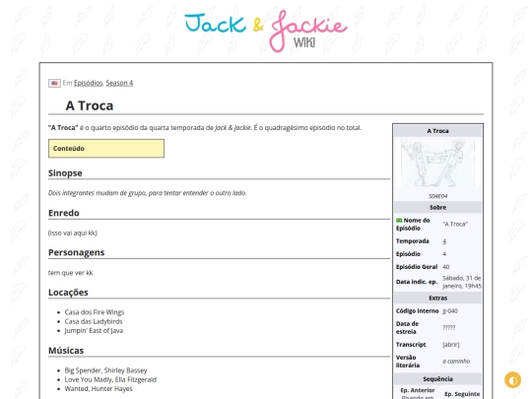Click the 'a caminho' literary version value
The height and width of the screenshot is (399, 532).
[x=456, y=362]
